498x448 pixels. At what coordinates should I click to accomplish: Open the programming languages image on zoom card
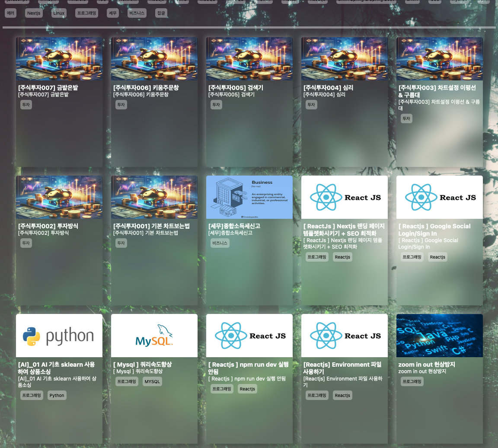(440, 336)
